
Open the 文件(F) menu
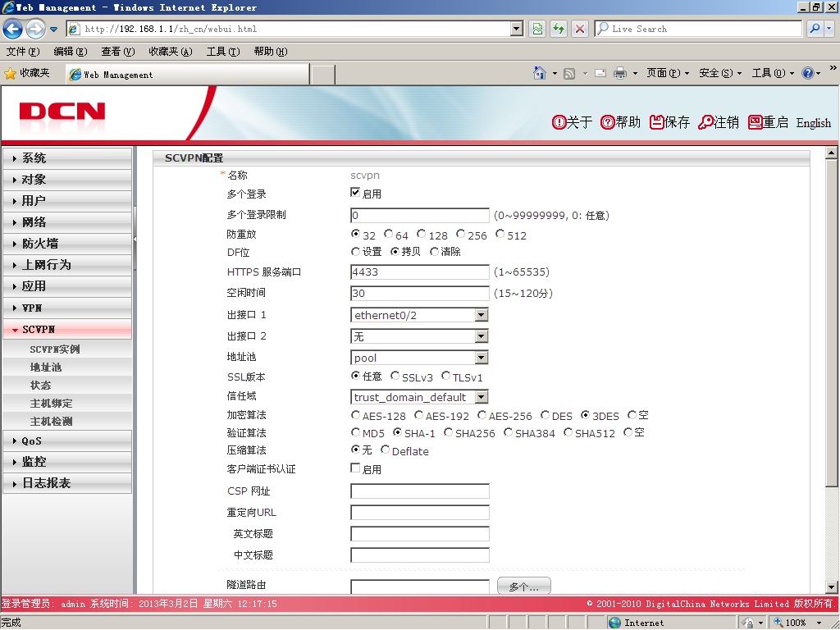click(23, 52)
